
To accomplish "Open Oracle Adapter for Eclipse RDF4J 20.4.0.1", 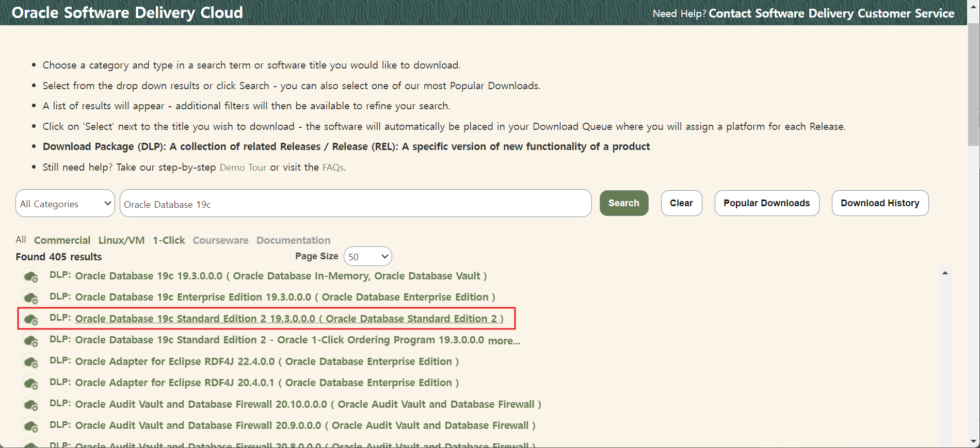I will pyautogui.click(x=267, y=383).
